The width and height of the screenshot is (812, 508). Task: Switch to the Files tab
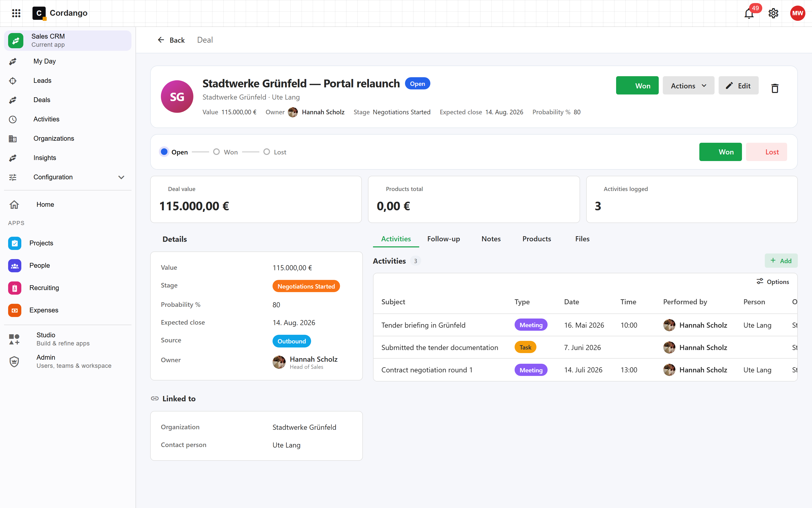582,239
